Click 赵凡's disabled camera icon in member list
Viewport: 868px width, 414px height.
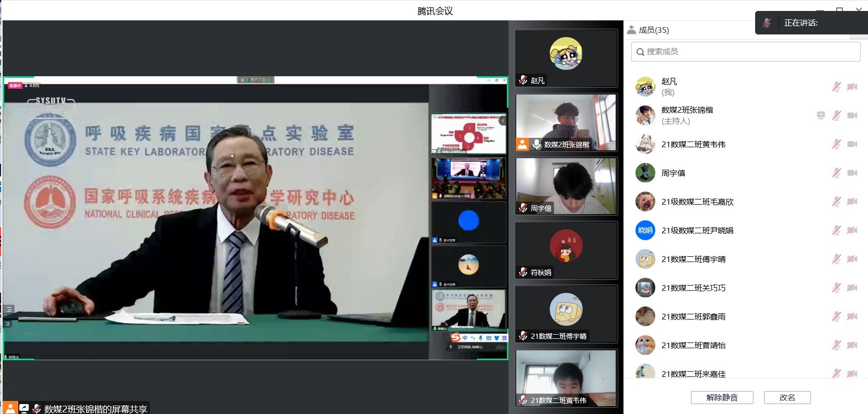tap(852, 87)
